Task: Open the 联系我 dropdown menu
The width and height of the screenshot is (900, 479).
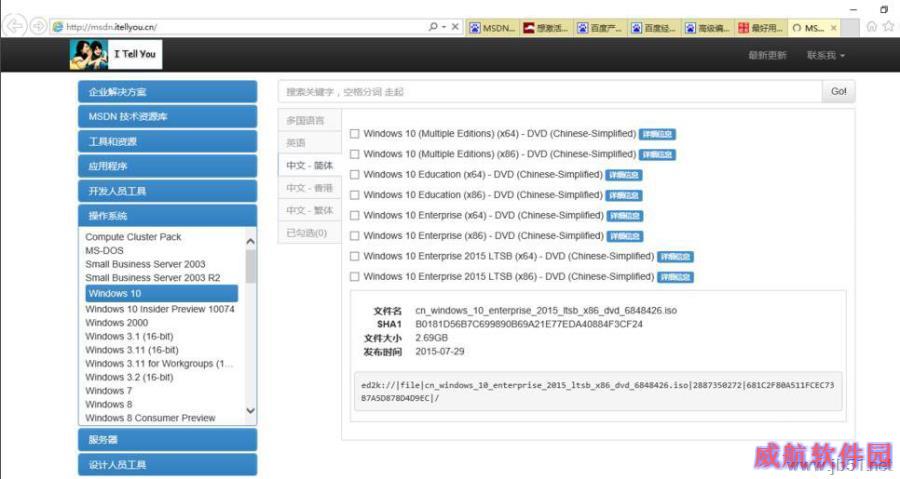Action: click(x=825, y=55)
